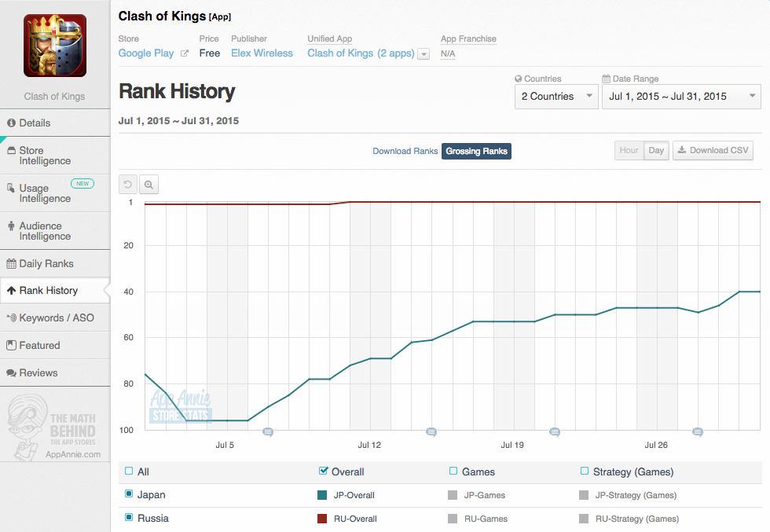Screen dimensions: 770x532
Task: Expand the Unified App dropdown arrow
Action: click(x=423, y=54)
